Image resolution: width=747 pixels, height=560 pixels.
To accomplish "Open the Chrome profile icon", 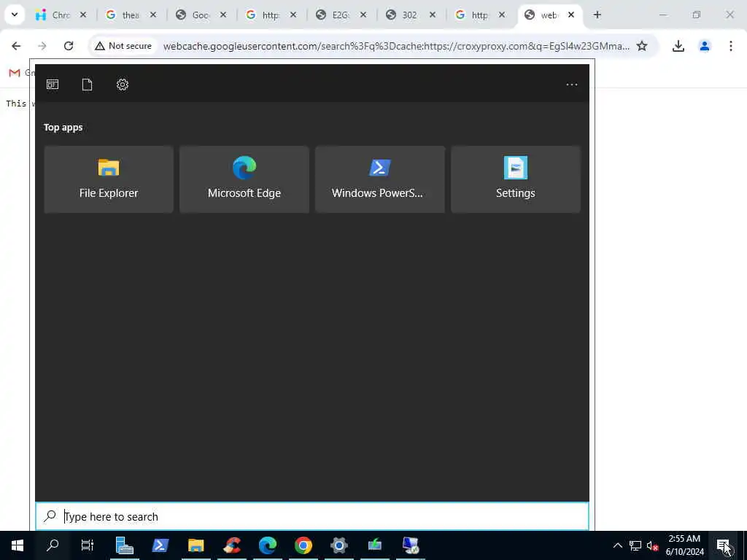I will pyautogui.click(x=705, y=46).
